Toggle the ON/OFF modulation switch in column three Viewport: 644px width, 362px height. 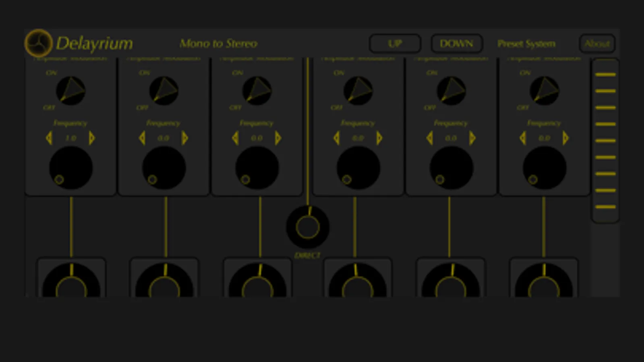[x=257, y=90]
